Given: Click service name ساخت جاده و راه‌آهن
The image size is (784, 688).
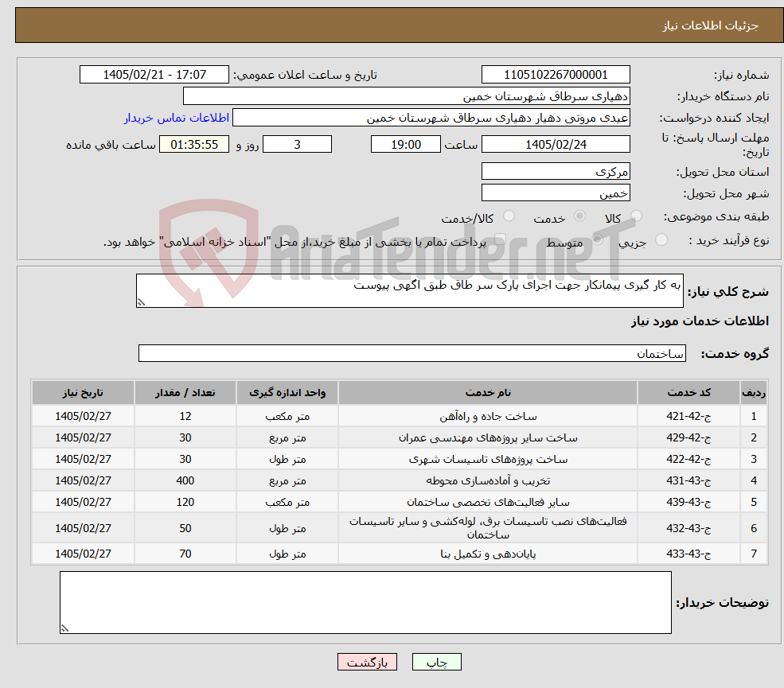Looking at the screenshot, I should [488, 416].
